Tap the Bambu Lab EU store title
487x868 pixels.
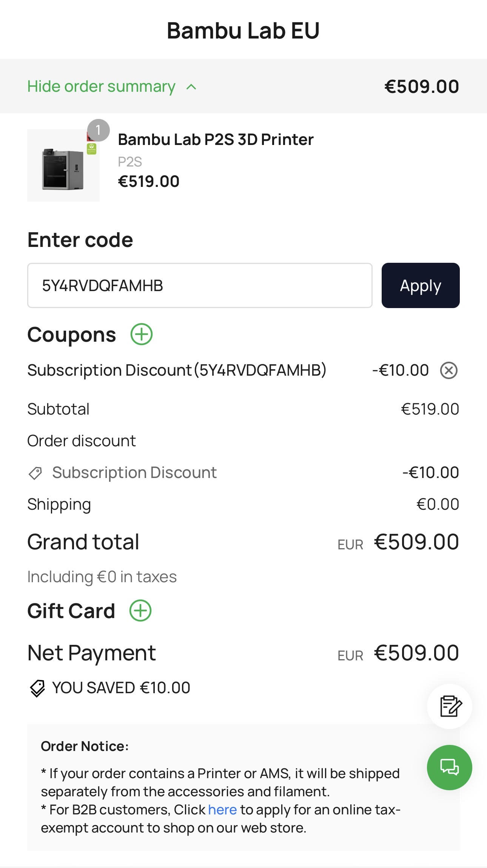(x=243, y=30)
